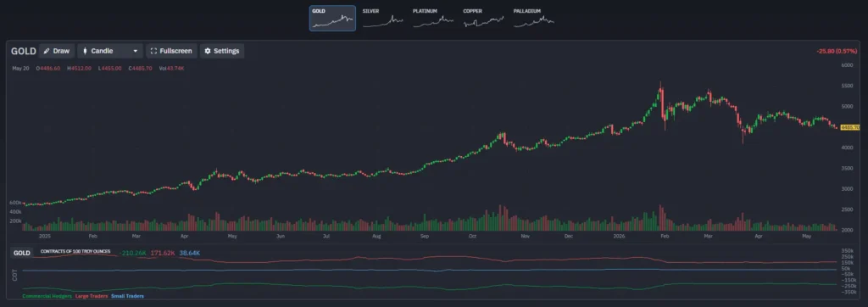Click the 4000 price axis label

pyautogui.click(x=847, y=148)
